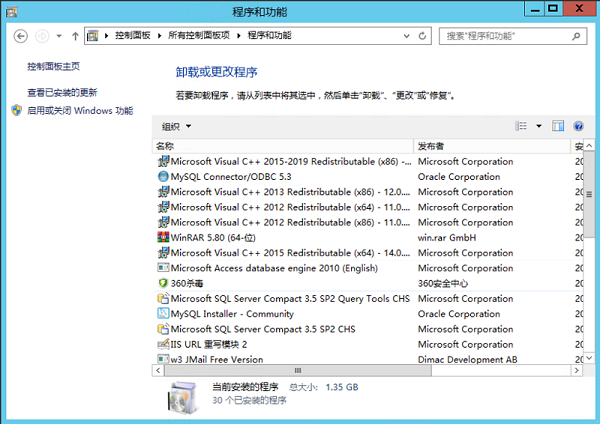Click the search magnifier icon

[576, 36]
